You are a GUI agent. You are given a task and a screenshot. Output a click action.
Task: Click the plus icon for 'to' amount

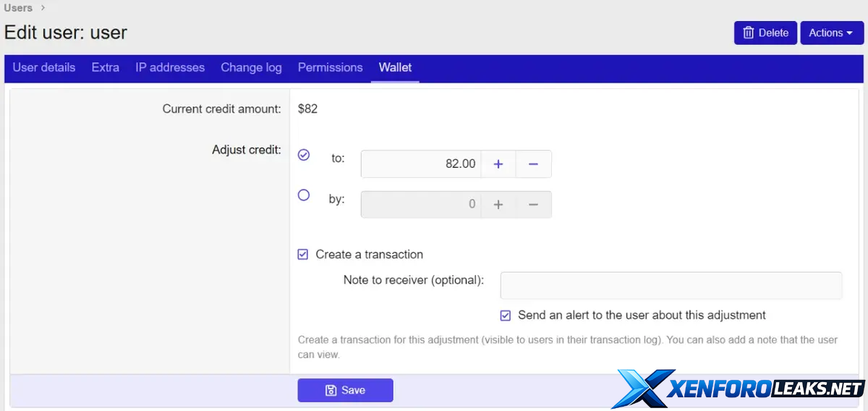498,164
